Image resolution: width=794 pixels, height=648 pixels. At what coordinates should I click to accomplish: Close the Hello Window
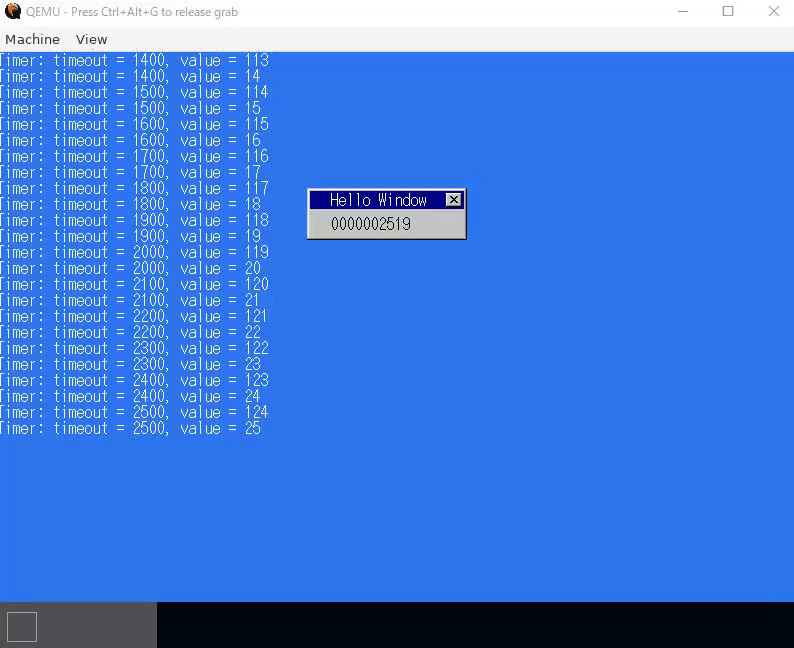click(x=454, y=200)
